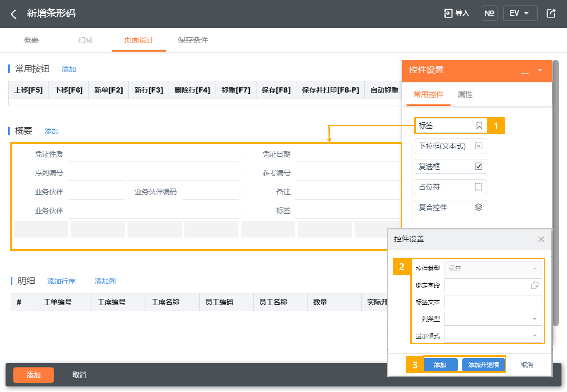This screenshot has height=392, width=567.
Task: Click the blue 添加 button in dialog
Action: click(x=440, y=365)
